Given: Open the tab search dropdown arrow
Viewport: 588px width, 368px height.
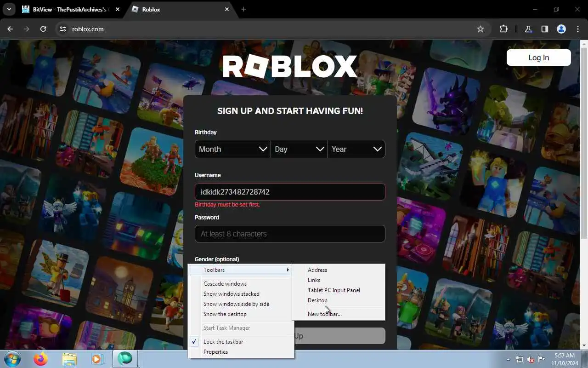Looking at the screenshot, I should coord(9,9).
